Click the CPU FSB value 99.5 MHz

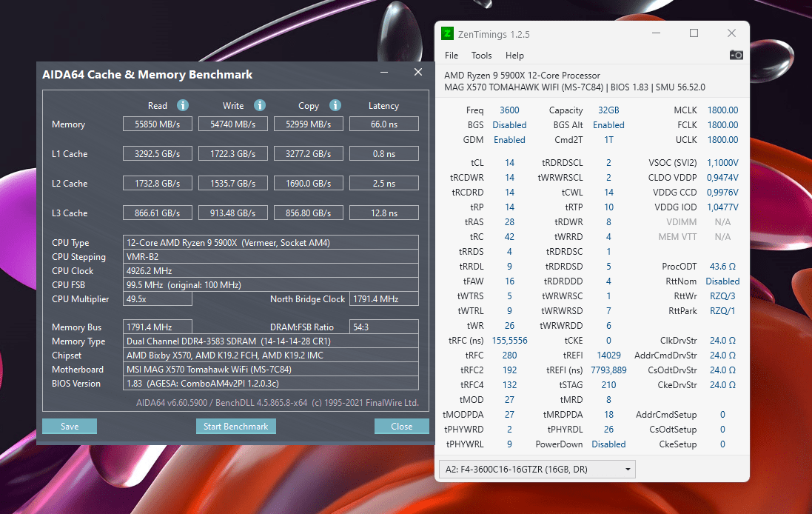click(271, 284)
